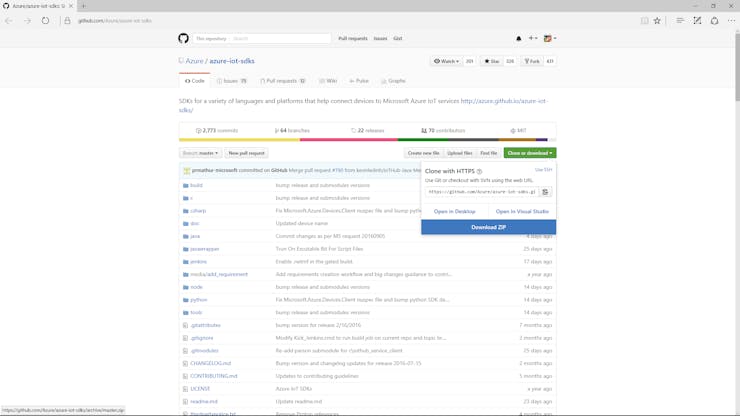
Task: Click the Edge share icon
Action: click(x=715, y=21)
